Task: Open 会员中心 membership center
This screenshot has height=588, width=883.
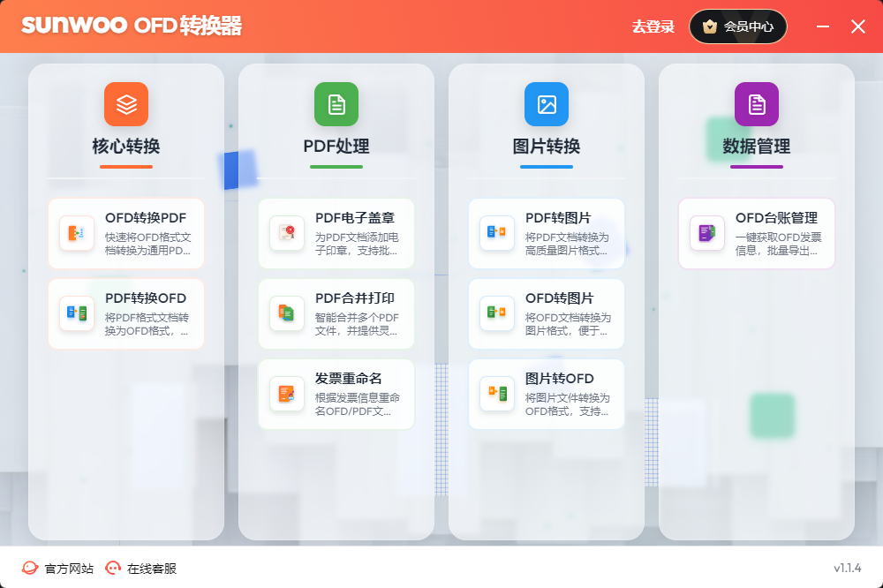Action: pyautogui.click(x=738, y=26)
